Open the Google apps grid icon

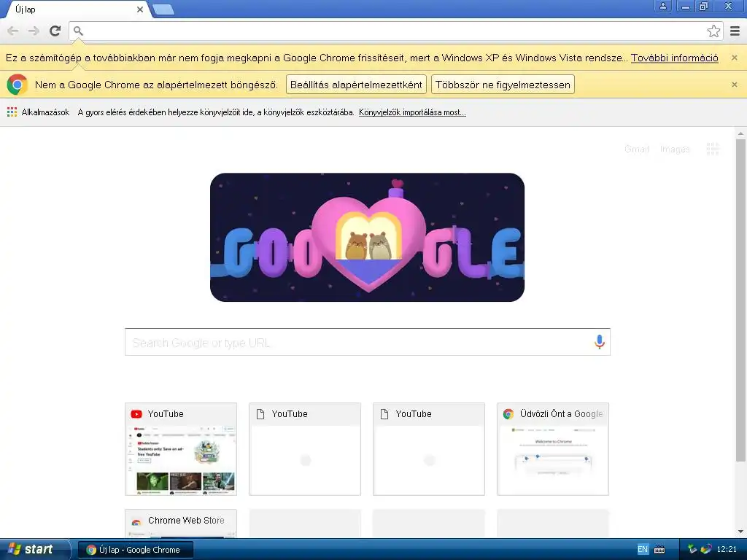713,149
